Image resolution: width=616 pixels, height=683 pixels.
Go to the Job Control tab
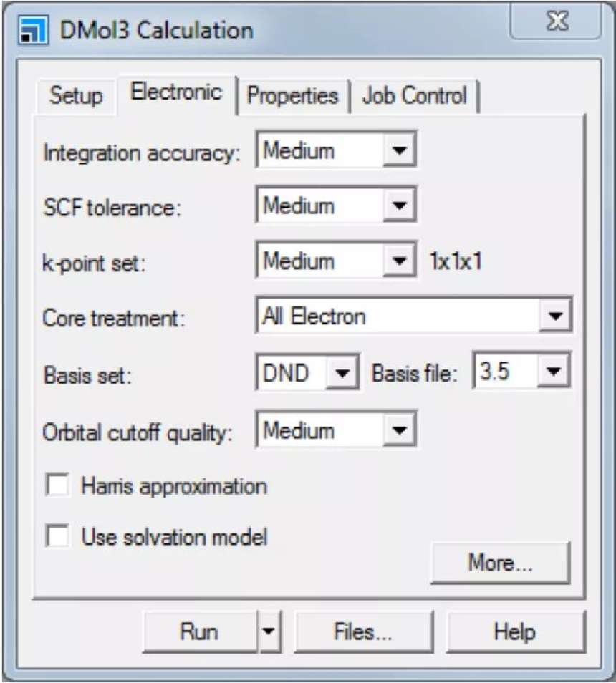pyautogui.click(x=415, y=95)
